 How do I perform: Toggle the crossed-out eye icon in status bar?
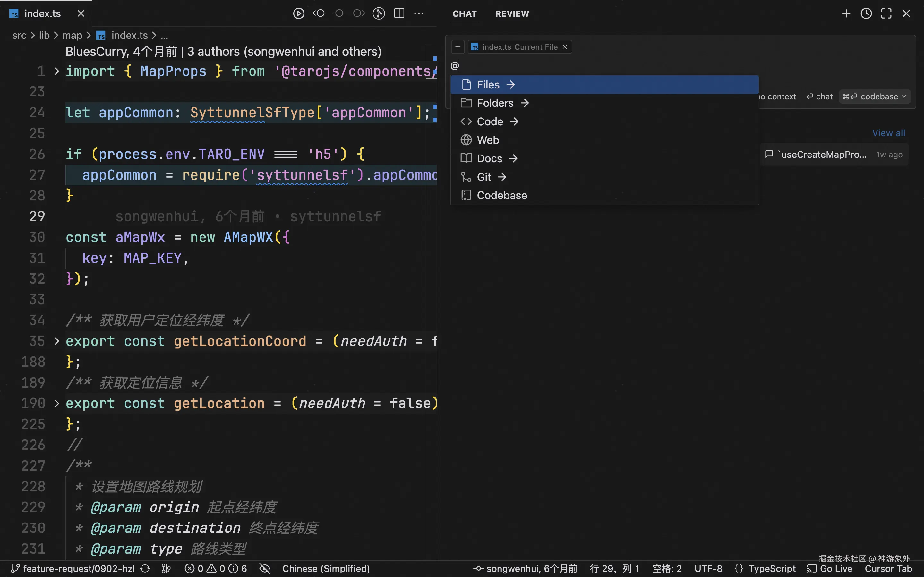pyautogui.click(x=265, y=569)
